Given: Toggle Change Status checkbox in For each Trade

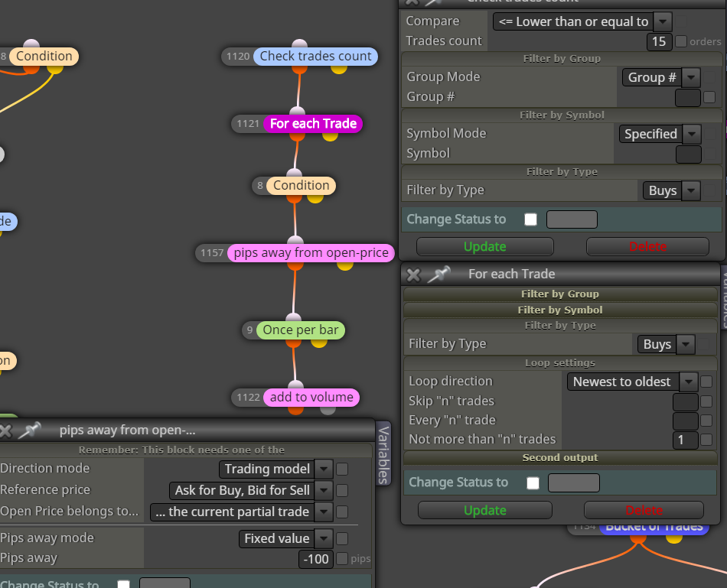Looking at the screenshot, I should pos(533,483).
